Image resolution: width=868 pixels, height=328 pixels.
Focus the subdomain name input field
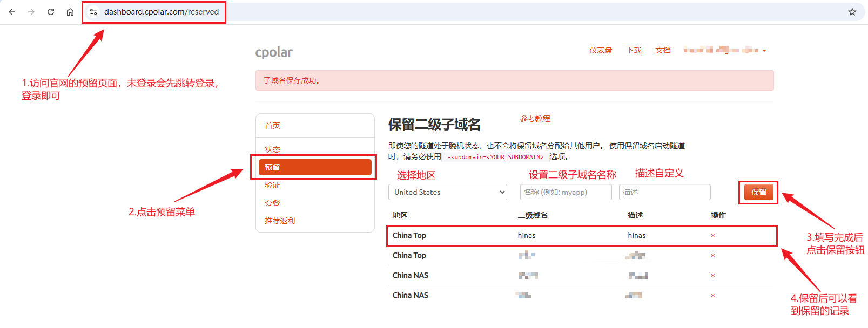[566, 192]
